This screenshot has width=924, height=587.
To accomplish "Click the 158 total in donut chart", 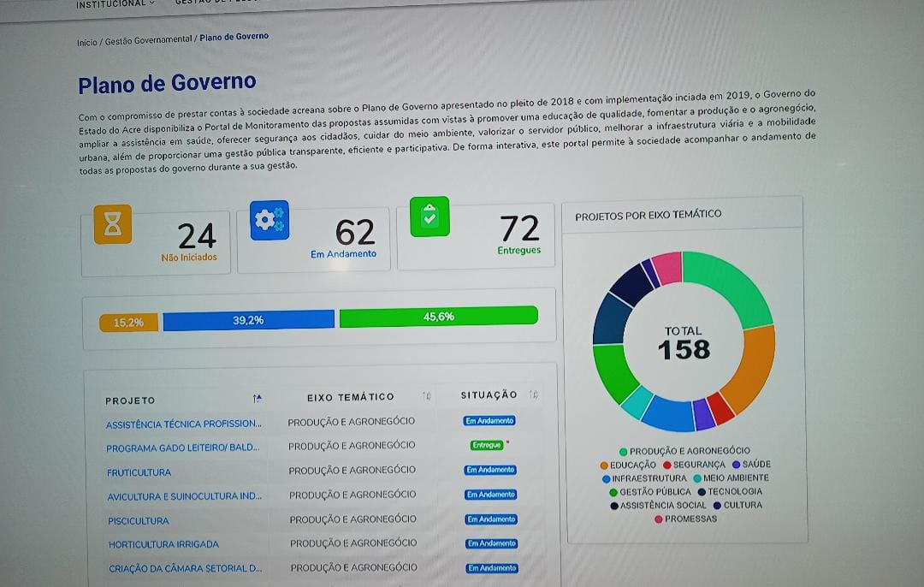I will coord(684,349).
